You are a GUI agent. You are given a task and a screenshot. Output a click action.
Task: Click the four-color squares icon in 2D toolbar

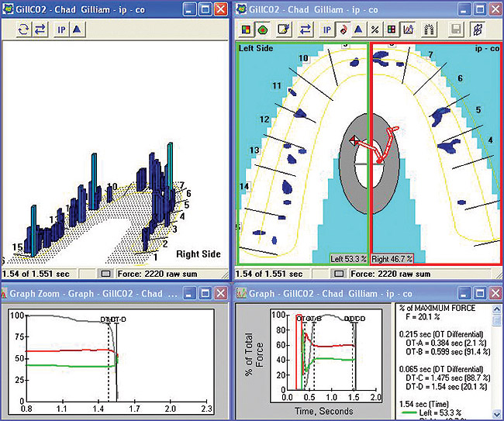point(246,30)
